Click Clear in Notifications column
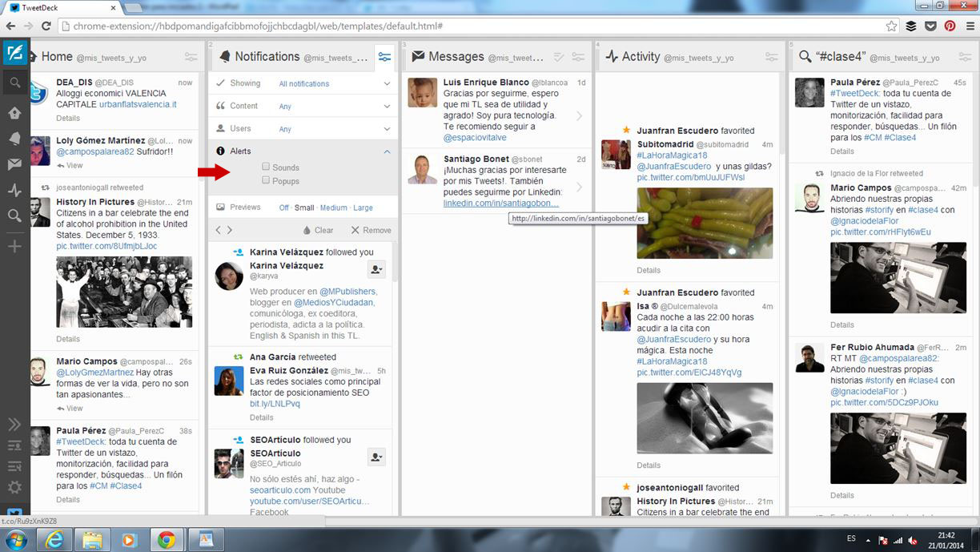Screen dimensions: 980x552 tap(318, 230)
